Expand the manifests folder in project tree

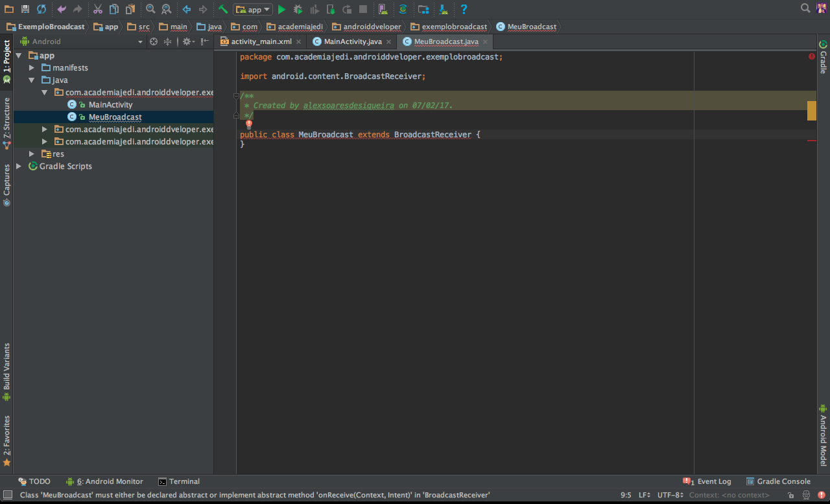(31, 68)
